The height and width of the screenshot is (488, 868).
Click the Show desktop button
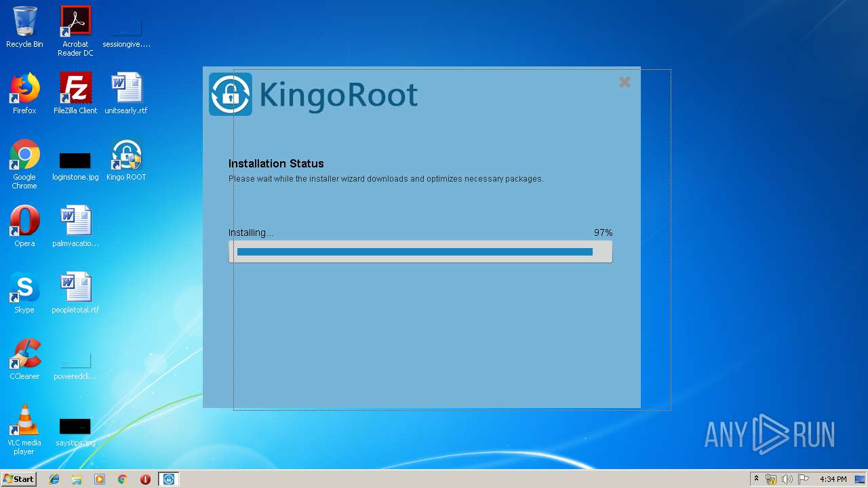pos(861,479)
